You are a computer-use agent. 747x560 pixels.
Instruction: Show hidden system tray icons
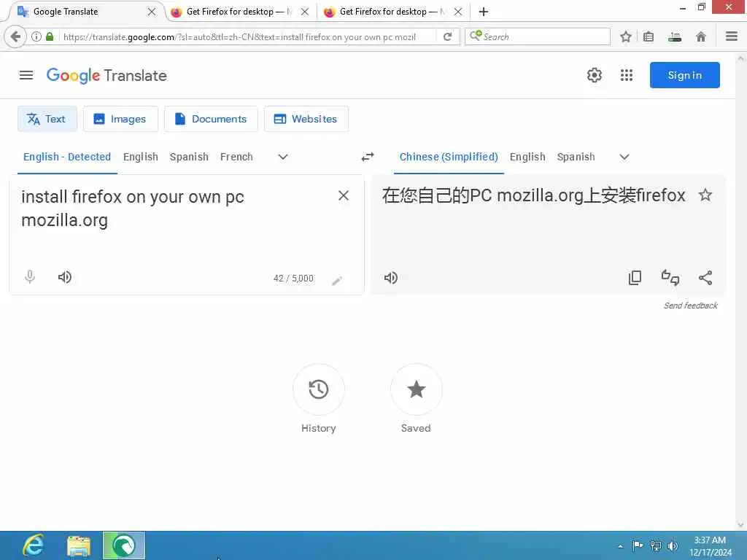click(620, 546)
